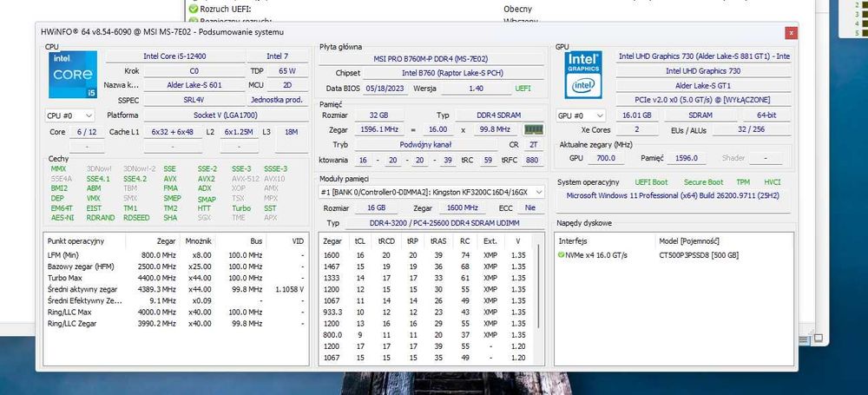868x395 pixels.
Task: Click the 65 W TDP value
Action: coord(287,71)
